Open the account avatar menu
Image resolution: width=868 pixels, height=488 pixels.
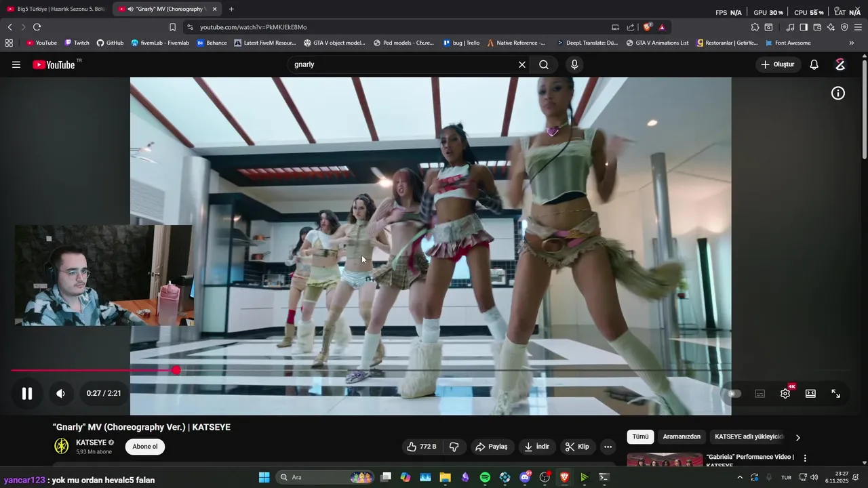pos(840,64)
